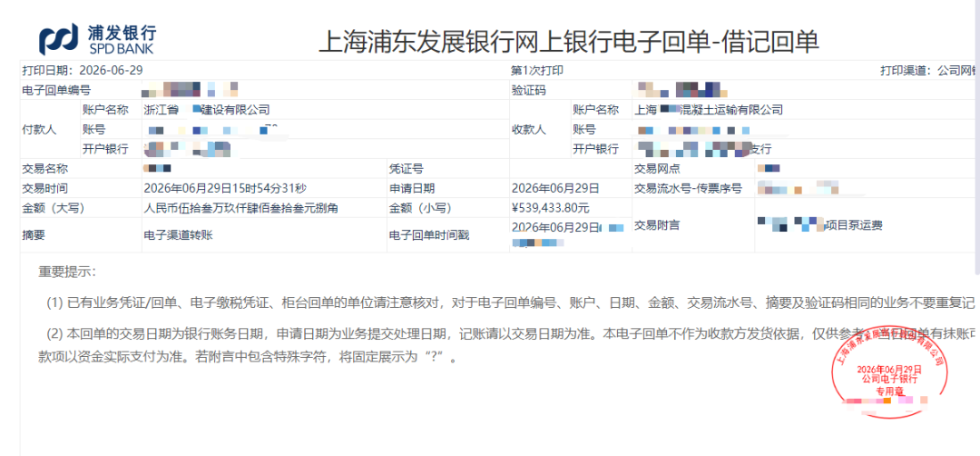This screenshot has height=456, width=980.
Task: Click the 金额（小写） label
Action: point(419,208)
